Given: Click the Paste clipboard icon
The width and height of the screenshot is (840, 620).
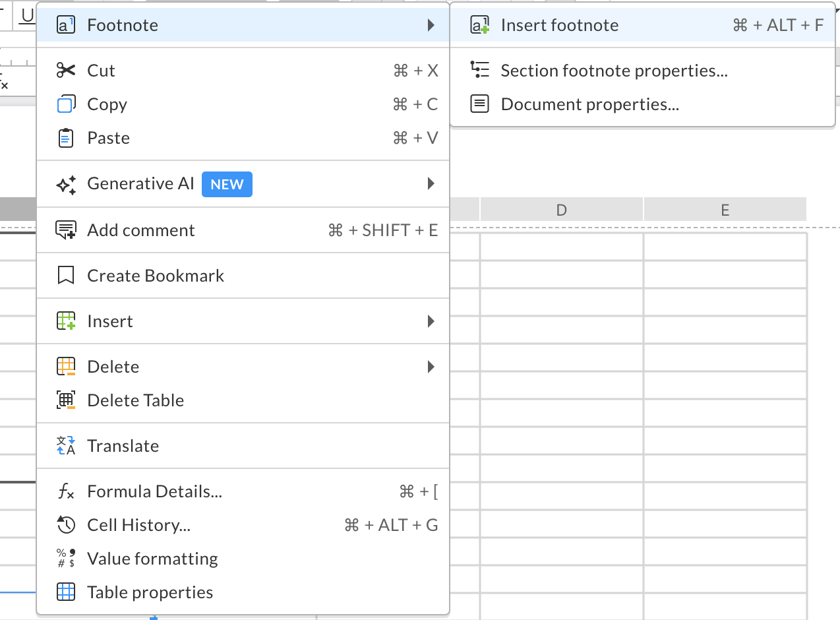Looking at the screenshot, I should pyautogui.click(x=66, y=139).
